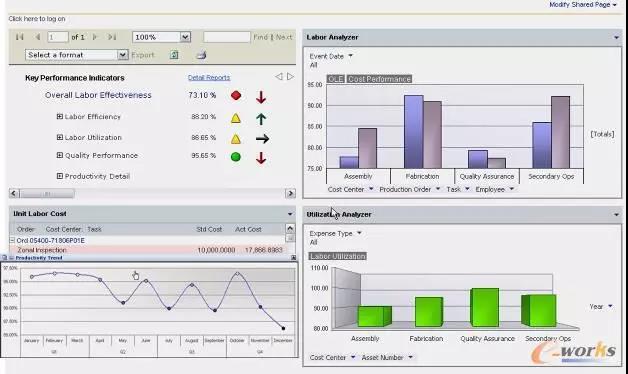Expand Labor Efficiency KPI
The image size is (628, 374).
[x=60, y=117]
